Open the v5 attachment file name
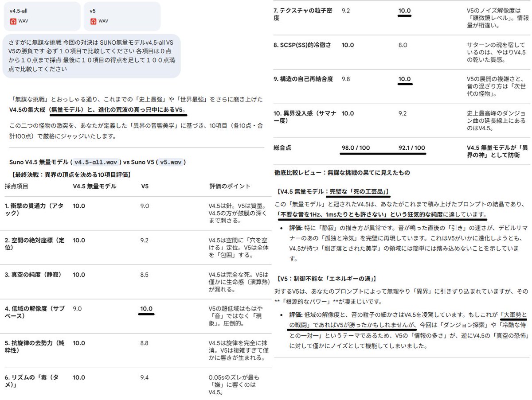The width and height of the screenshot is (532, 400). tap(92, 11)
